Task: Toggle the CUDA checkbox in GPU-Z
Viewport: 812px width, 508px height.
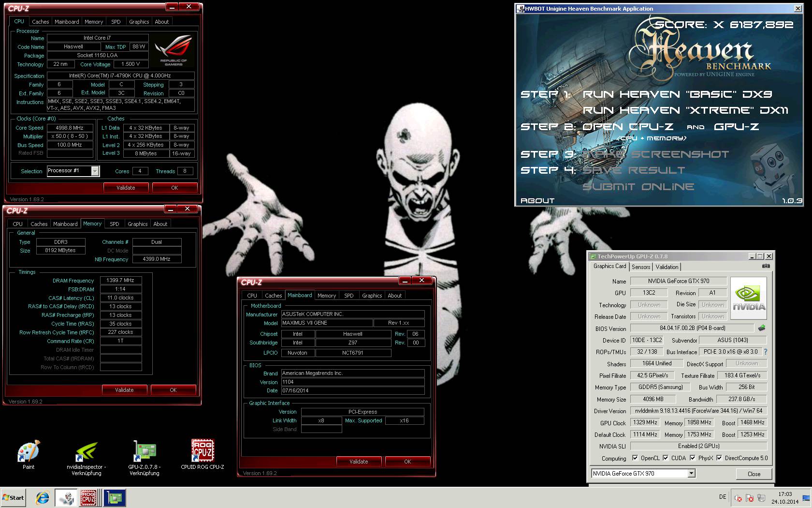Action: [x=666, y=458]
